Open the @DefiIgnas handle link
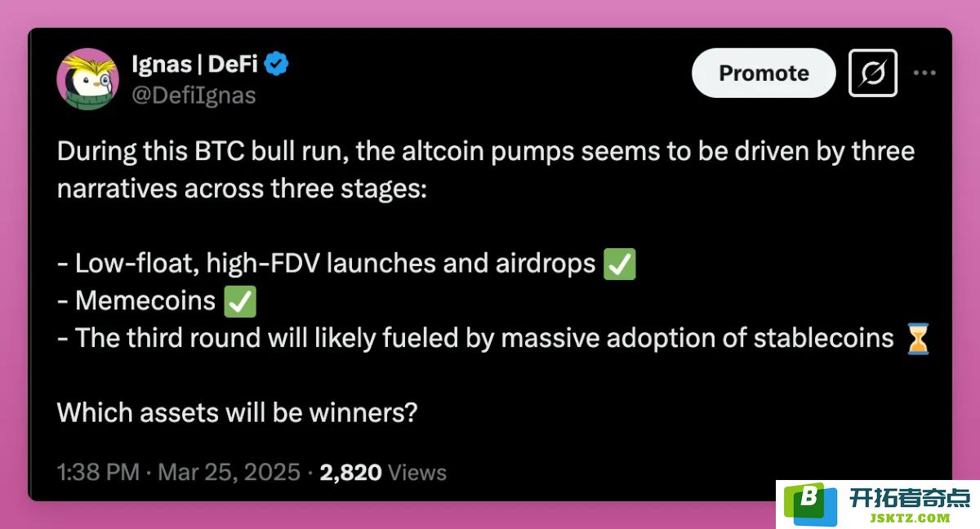Image resolution: width=980 pixels, height=529 pixels. [194, 96]
